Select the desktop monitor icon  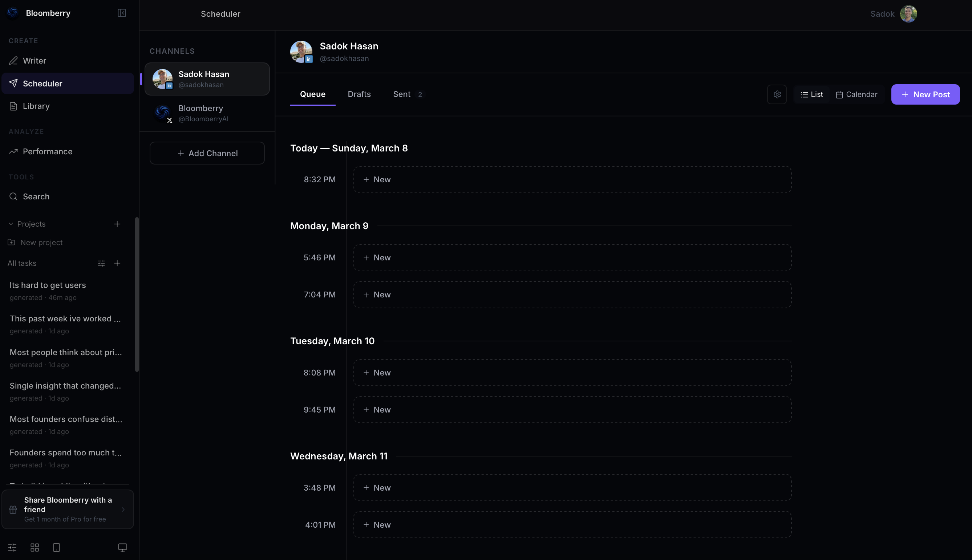coord(123,547)
